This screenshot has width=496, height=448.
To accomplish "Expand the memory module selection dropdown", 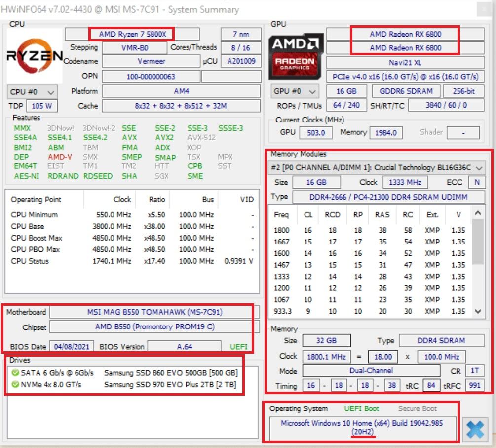I will 377,167.
